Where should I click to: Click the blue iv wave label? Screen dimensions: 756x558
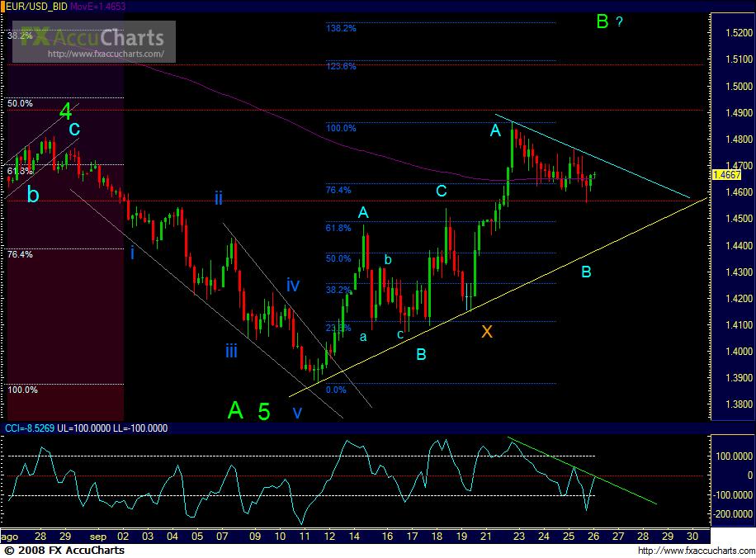pyautogui.click(x=293, y=285)
